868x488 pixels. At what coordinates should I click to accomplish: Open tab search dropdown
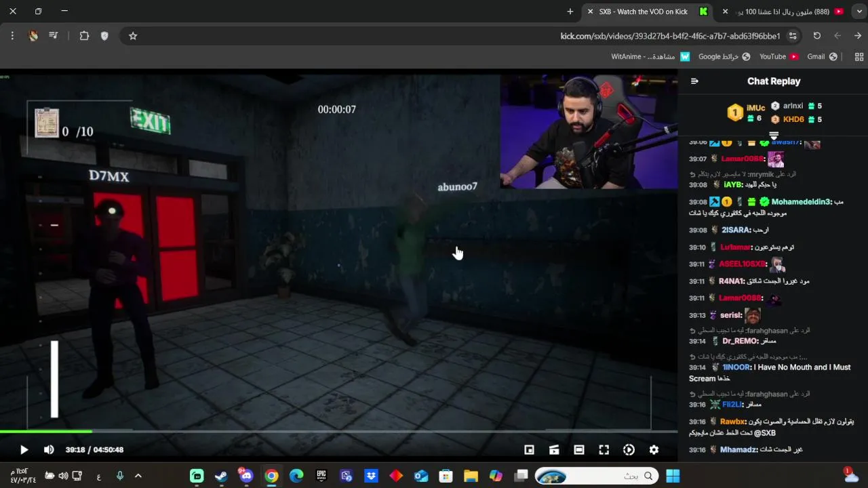858,12
